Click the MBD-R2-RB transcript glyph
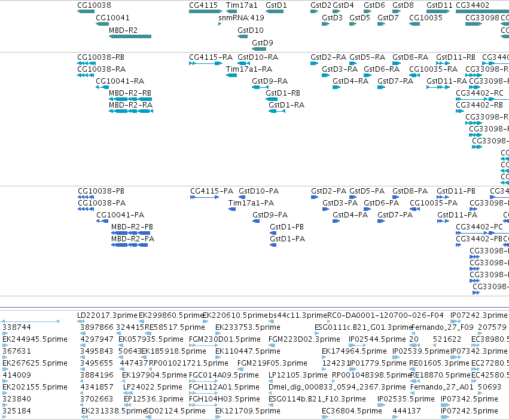 (x=130, y=99)
